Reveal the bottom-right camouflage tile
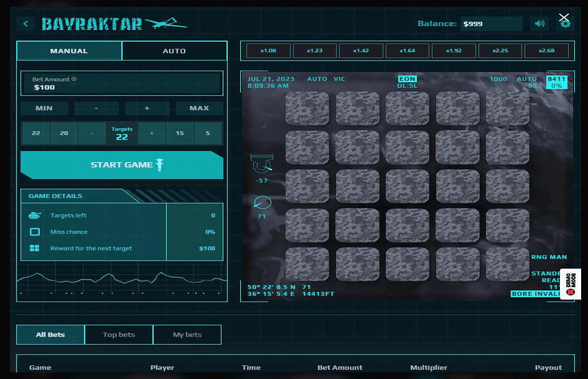 tap(508, 265)
